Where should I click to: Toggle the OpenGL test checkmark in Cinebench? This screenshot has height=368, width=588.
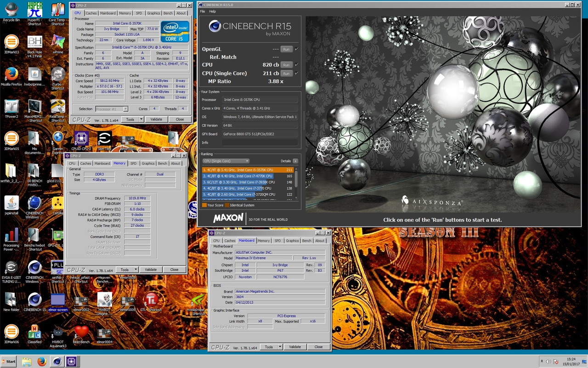[296, 49]
